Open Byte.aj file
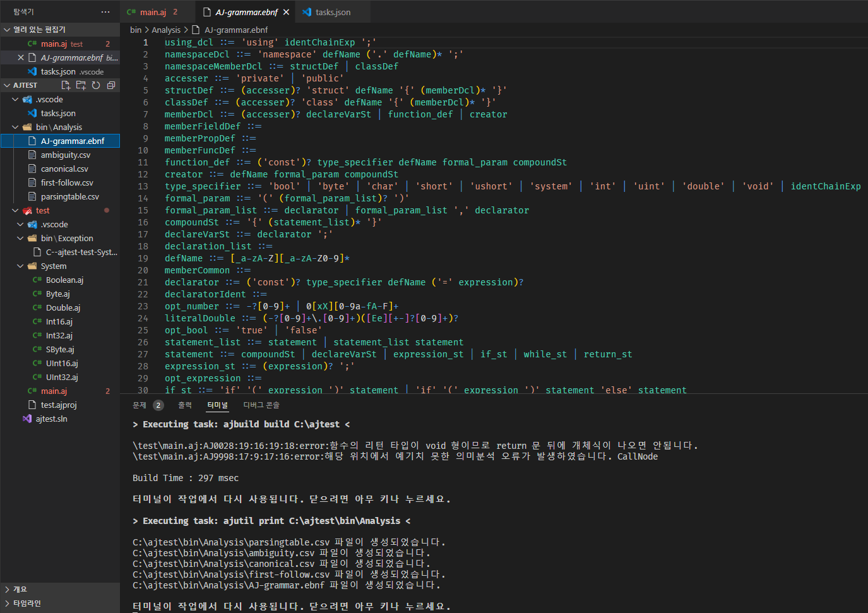The height and width of the screenshot is (613, 868). (60, 294)
